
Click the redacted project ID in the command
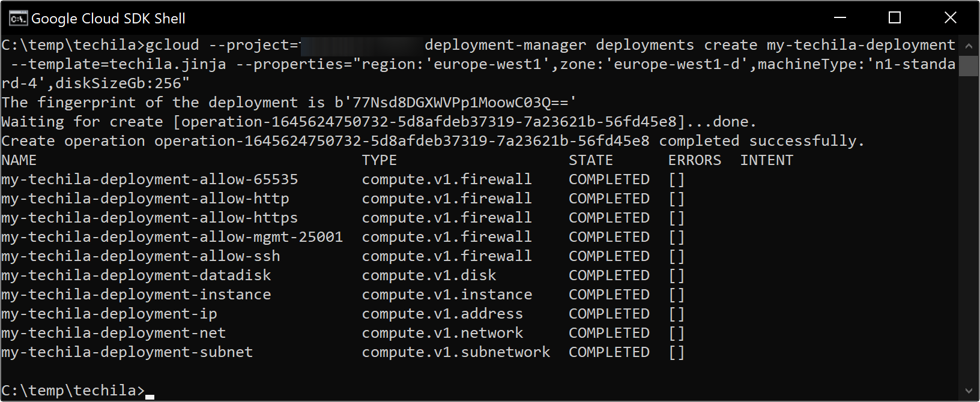pyautogui.click(x=361, y=46)
